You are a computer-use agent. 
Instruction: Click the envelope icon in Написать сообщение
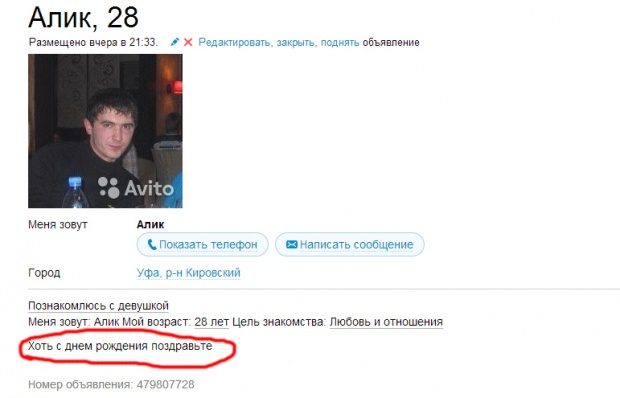click(x=291, y=245)
